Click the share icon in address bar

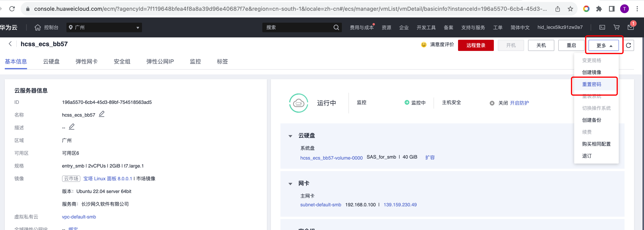tap(557, 9)
